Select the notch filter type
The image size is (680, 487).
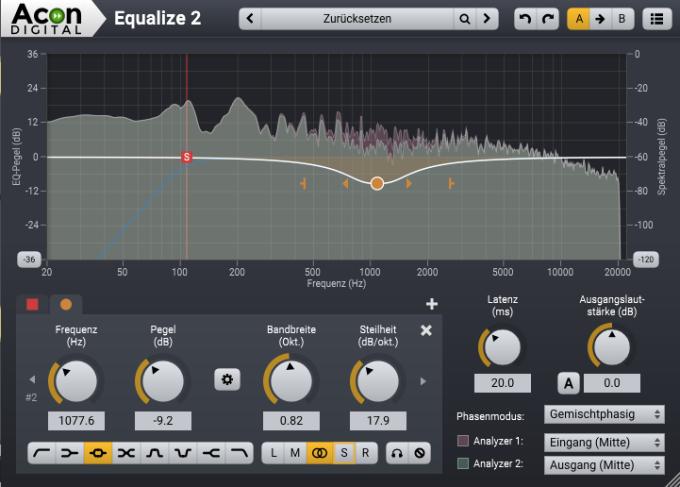pyautogui.click(x=183, y=453)
